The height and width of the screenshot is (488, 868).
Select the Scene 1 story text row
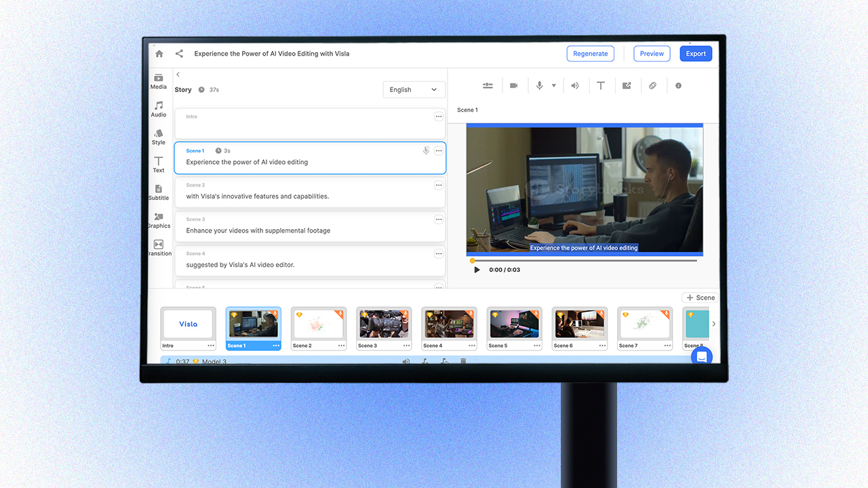click(310, 158)
